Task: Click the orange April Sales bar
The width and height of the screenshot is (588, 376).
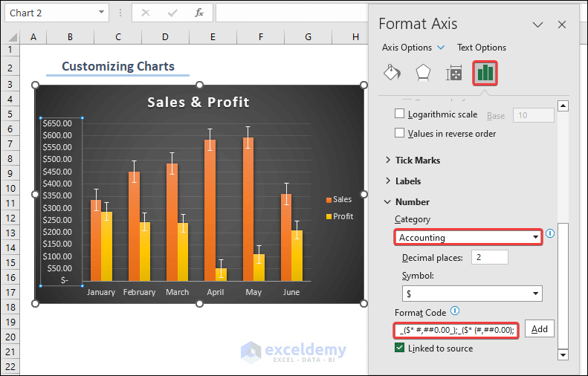Action: 210,210
